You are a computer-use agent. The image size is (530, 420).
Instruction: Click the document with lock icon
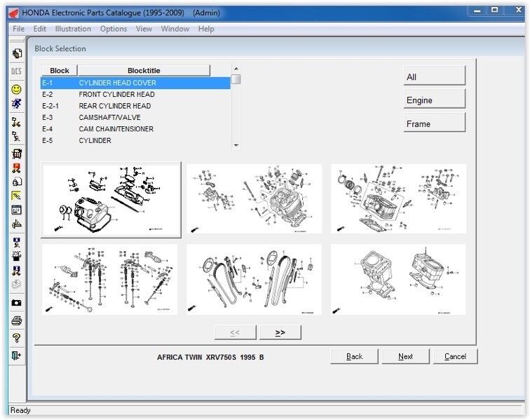[17, 182]
